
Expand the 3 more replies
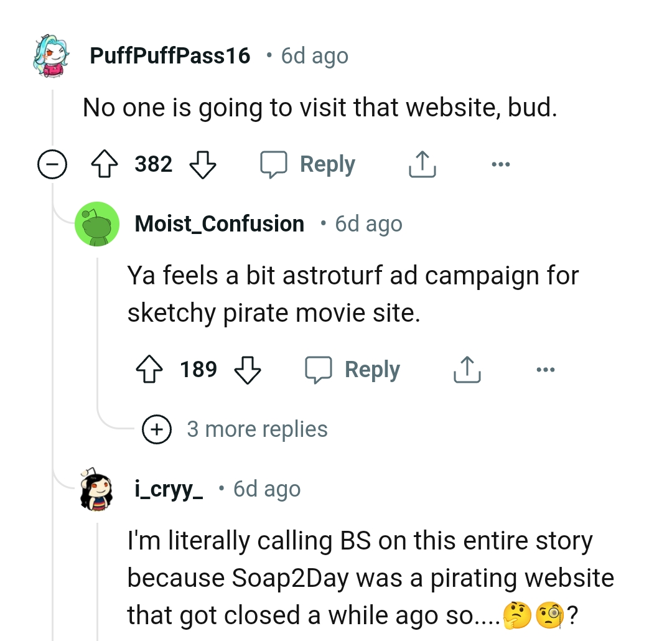coord(157,429)
